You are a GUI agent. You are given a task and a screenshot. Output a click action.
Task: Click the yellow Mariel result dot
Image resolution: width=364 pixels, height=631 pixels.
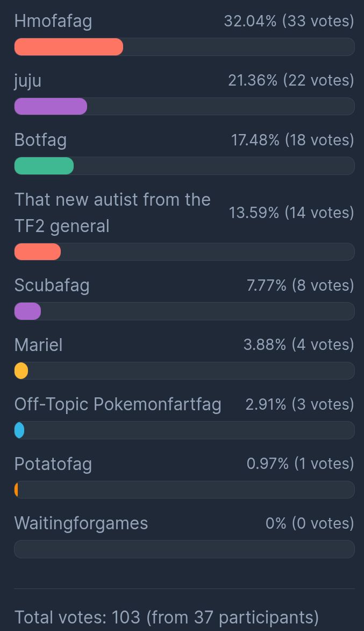22,370
